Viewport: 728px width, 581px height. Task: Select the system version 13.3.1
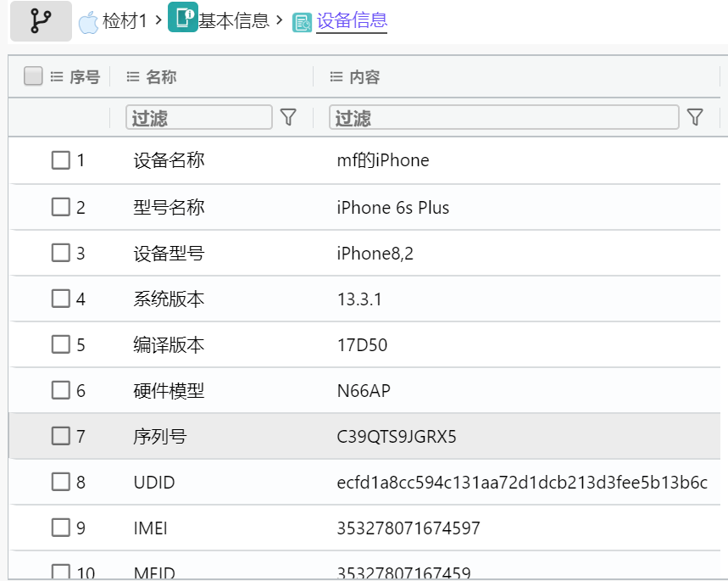tap(359, 299)
